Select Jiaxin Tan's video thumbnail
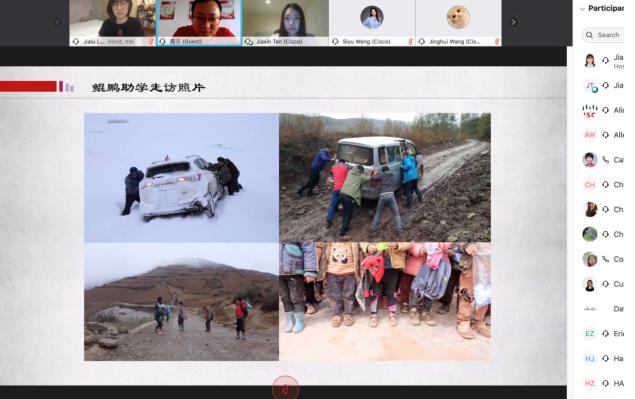The image size is (635, 399). (x=286, y=22)
